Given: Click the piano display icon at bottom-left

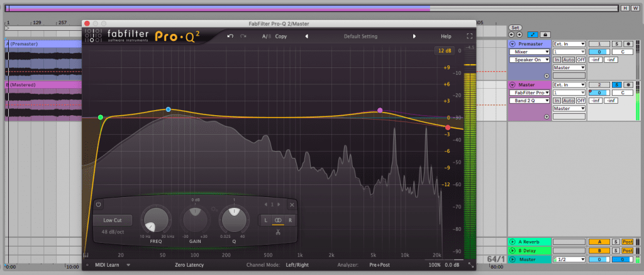Looking at the screenshot, I should pyautogui.click(x=86, y=255).
